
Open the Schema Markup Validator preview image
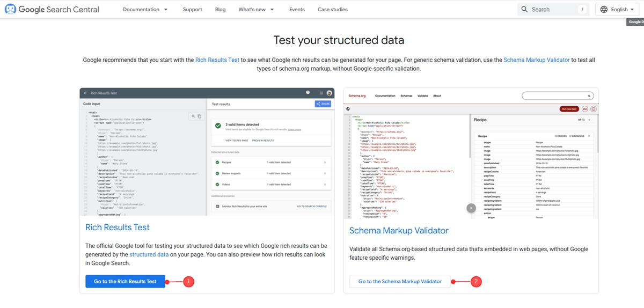coord(471,153)
